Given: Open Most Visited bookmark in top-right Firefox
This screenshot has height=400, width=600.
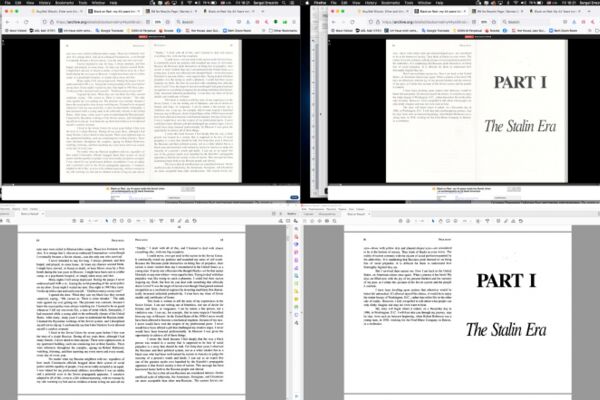Looking at the screenshot, I should 342,30.
